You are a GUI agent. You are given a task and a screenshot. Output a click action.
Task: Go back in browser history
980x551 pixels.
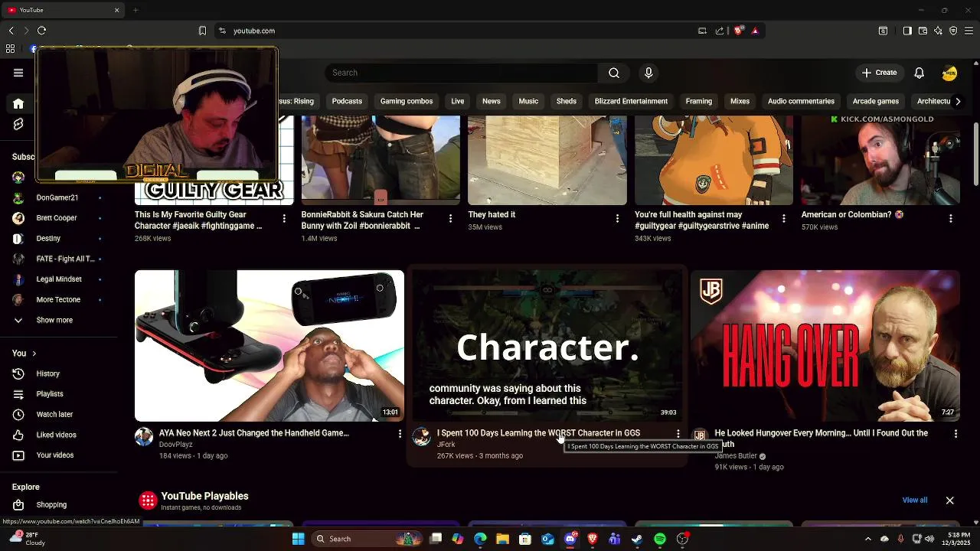click(11, 31)
